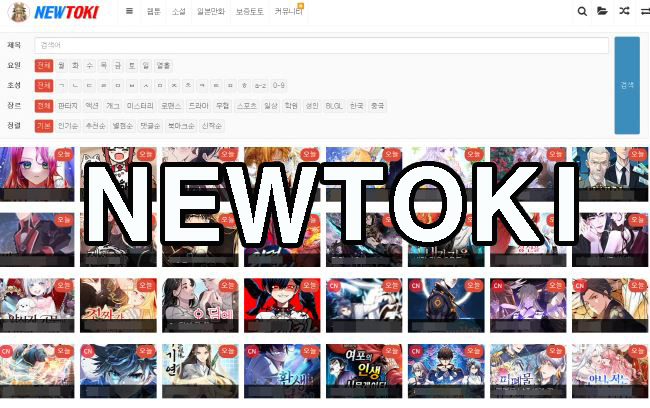
Task: Open the 진짜가 comic thumbnail
Action: pos(118,305)
